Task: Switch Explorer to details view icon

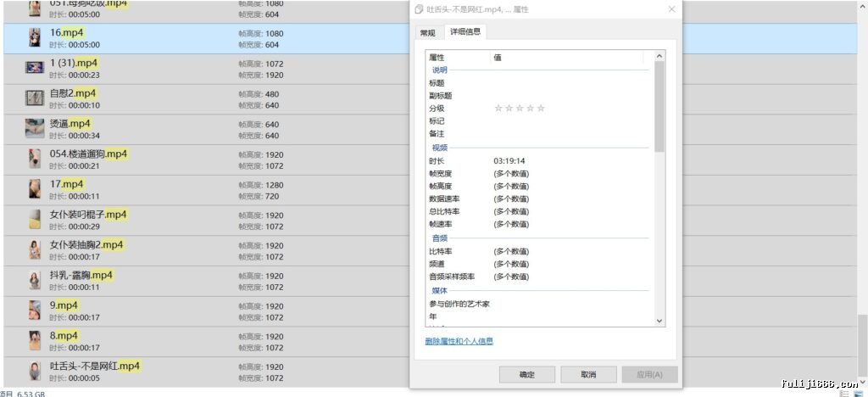Action: pyautogui.click(x=845, y=394)
